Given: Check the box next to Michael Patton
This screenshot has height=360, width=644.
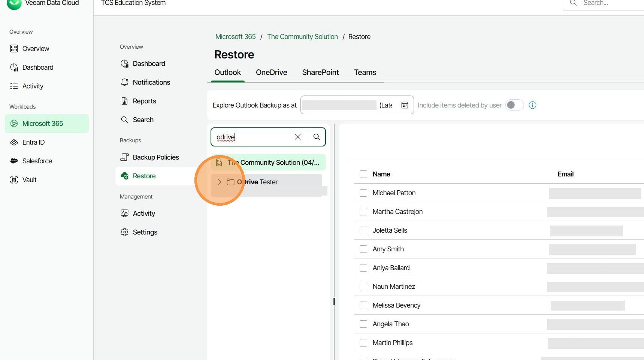Looking at the screenshot, I should click(x=363, y=193).
